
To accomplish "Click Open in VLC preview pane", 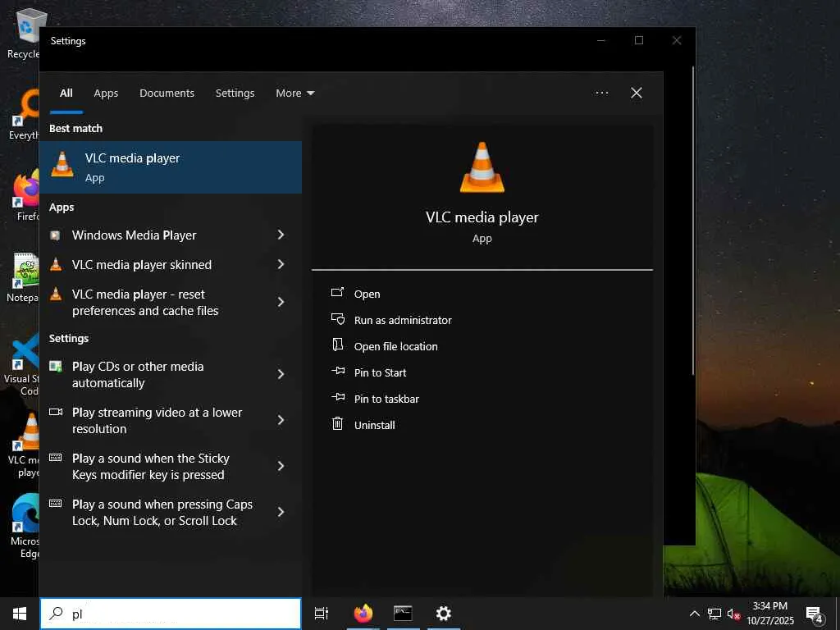I will [367, 294].
